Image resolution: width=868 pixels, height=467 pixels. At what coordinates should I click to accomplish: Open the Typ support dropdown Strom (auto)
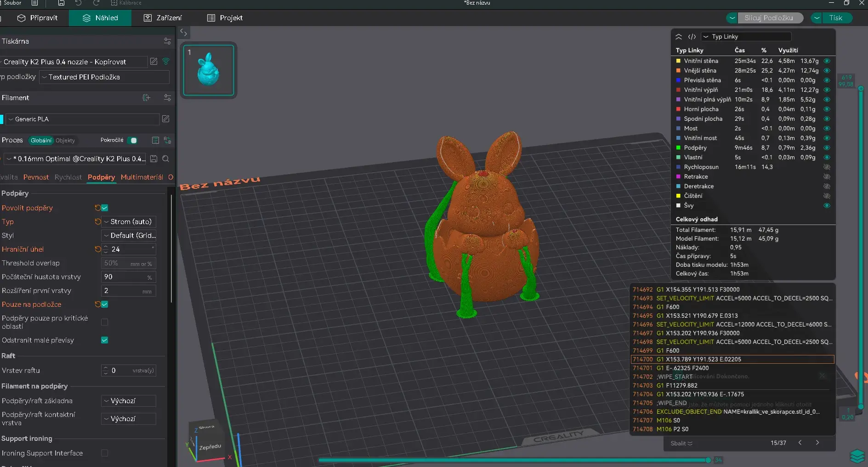129,222
